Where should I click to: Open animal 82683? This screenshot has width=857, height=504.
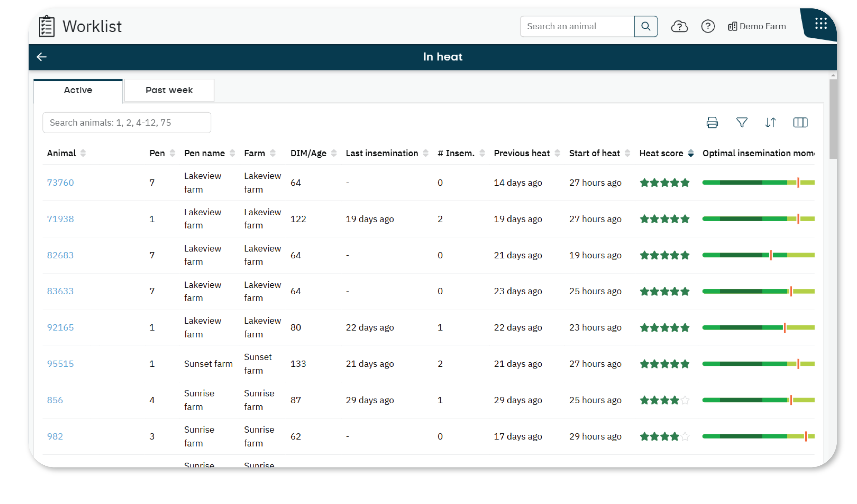[x=60, y=256]
